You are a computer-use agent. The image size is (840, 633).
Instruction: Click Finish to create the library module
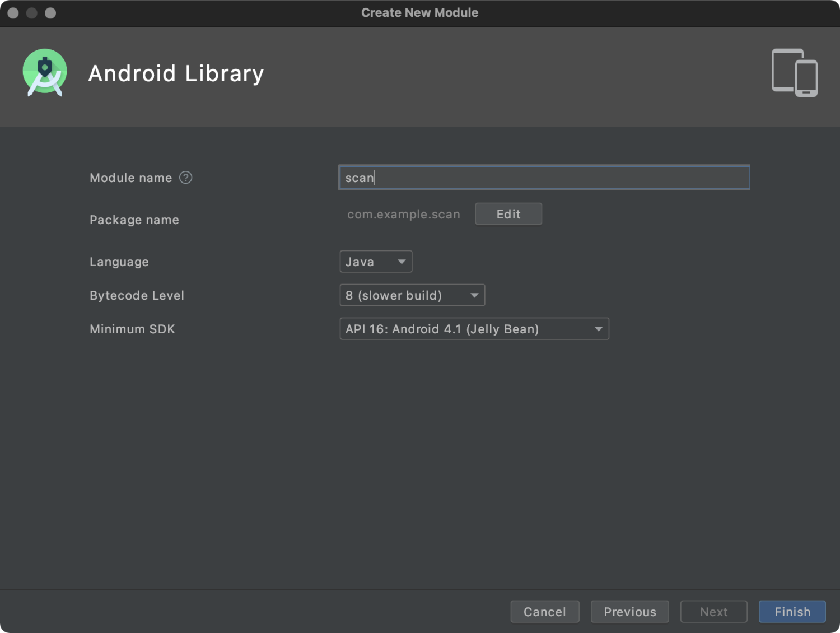click(x=792, y=612)
